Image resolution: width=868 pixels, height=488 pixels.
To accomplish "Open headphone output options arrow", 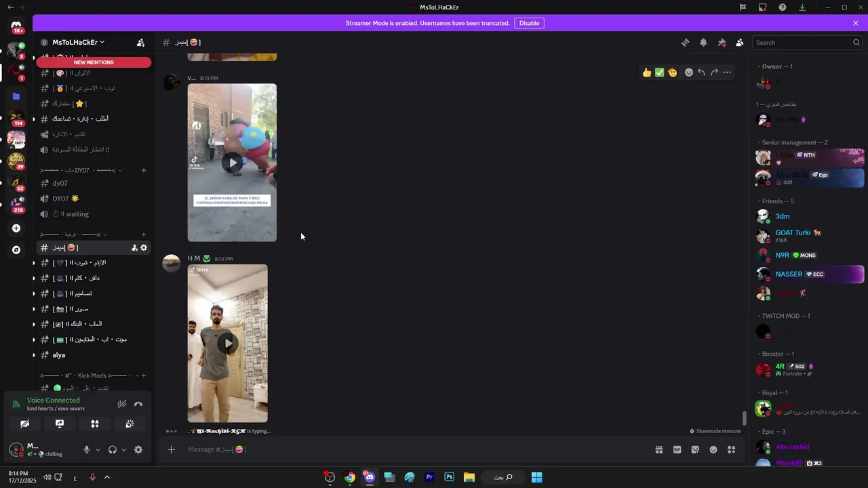I will coord(123,449).
